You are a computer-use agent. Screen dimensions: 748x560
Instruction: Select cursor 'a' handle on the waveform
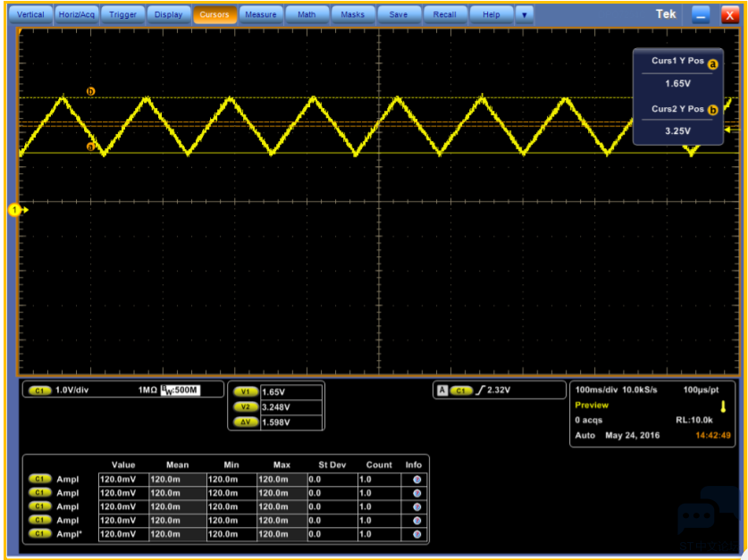click(90, 146)
